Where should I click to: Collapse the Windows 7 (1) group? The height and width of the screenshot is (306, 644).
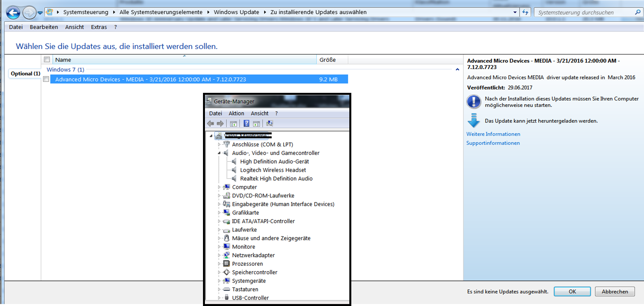point(457,70)
